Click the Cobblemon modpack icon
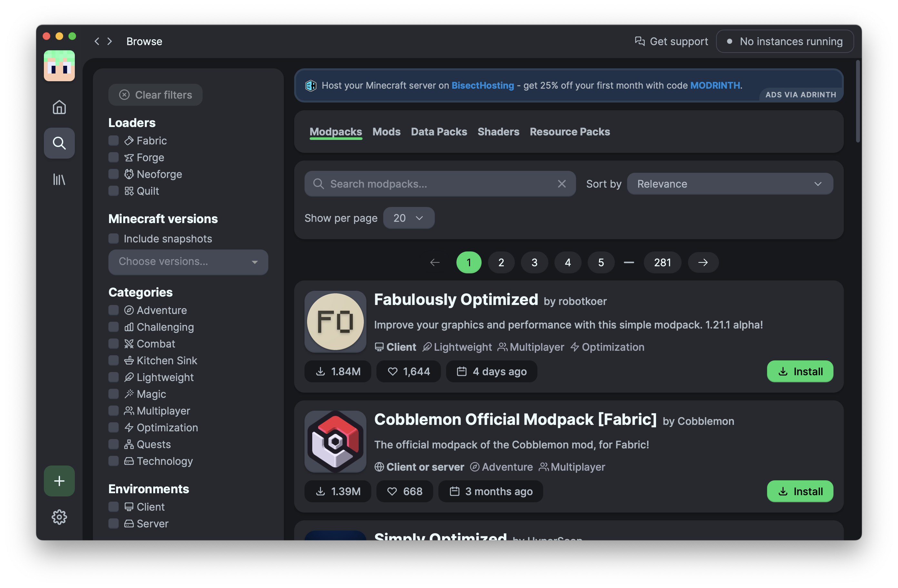The image size is (898, 588). click(x=335, y=441)
